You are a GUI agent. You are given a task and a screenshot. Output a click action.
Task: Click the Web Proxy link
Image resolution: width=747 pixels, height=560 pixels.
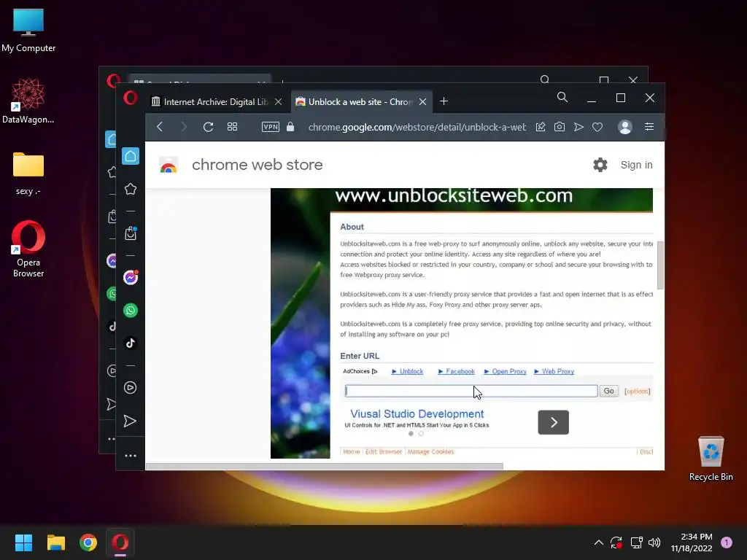click(558, 371)
